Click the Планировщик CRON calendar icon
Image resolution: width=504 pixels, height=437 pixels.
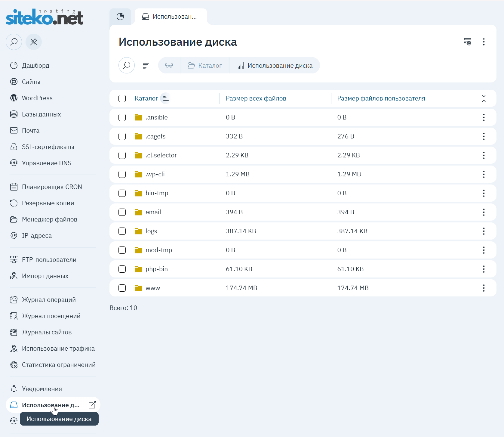[14, 187]
